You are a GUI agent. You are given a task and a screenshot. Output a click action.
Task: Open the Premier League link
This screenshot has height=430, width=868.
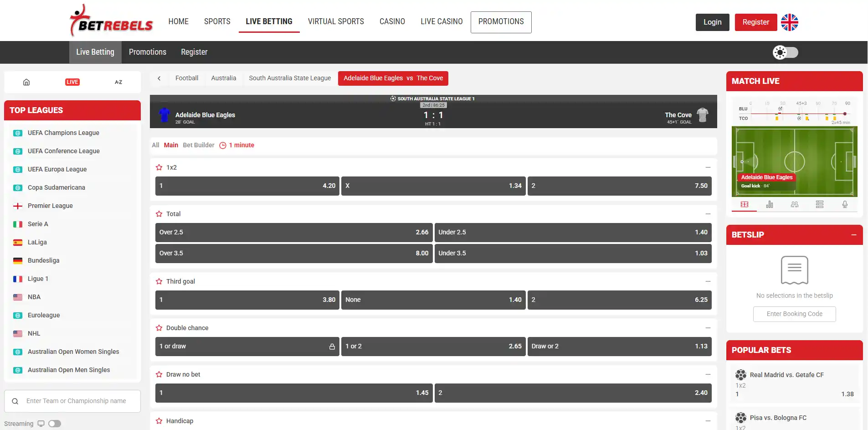point(50,206)
